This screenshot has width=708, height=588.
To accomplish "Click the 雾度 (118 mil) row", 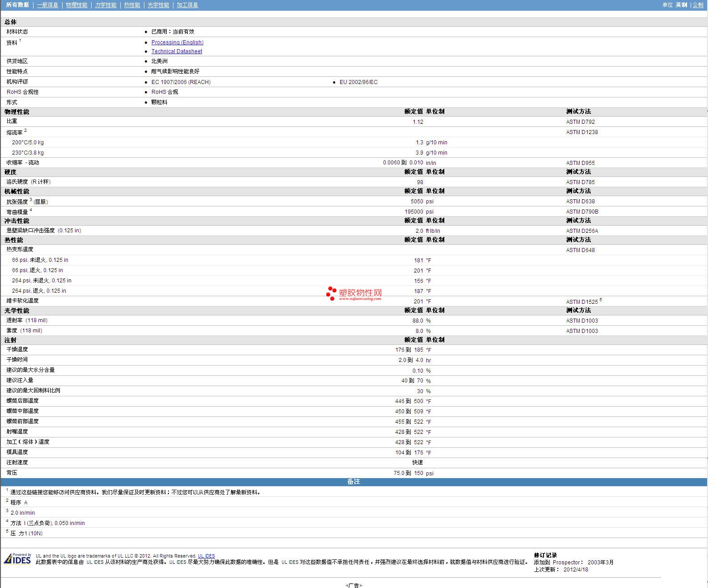I will point(354,331).
